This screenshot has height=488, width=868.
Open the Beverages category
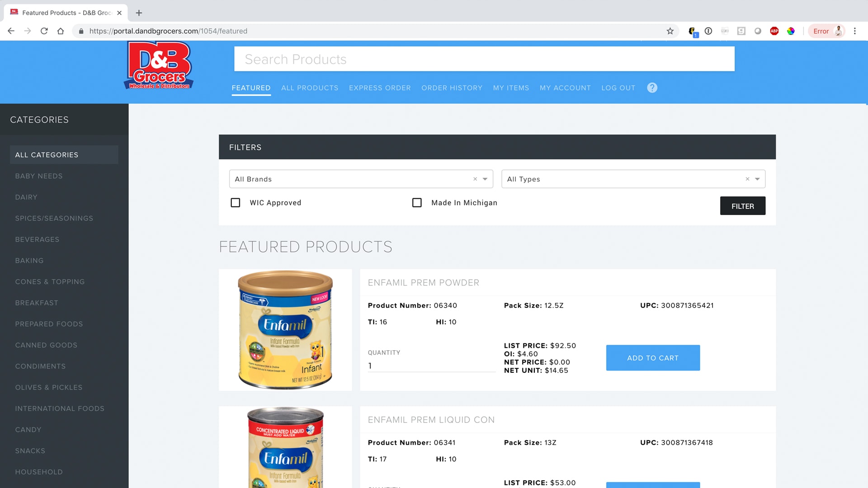click(37, 239)
